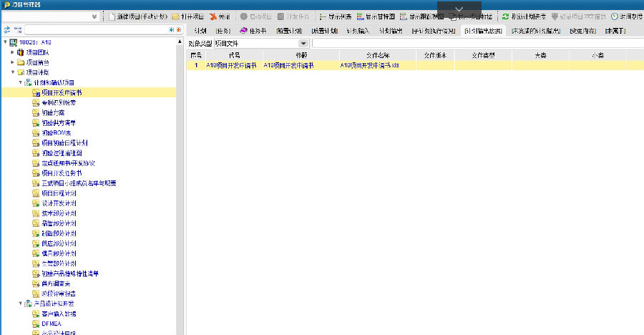The height and width of the screenshot is (335, 644).
Task: Select 供方调查表 in the tree
Action: pos(56,283)
